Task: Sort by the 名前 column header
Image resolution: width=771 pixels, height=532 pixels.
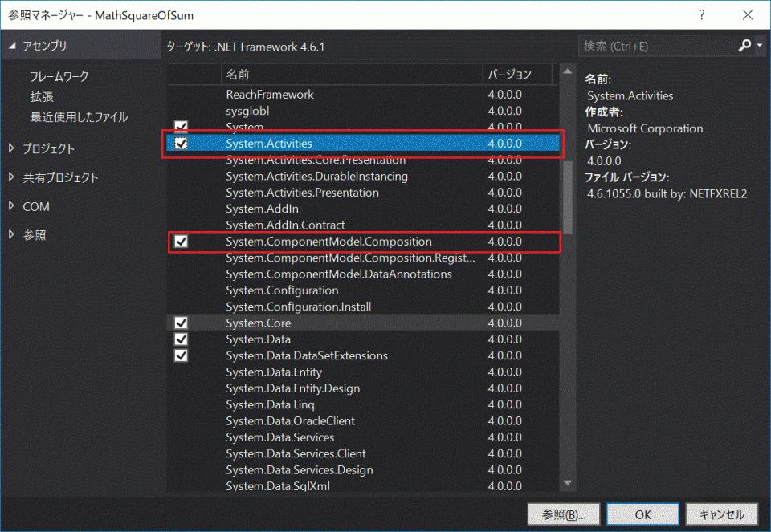Action: tap(352, 74)
